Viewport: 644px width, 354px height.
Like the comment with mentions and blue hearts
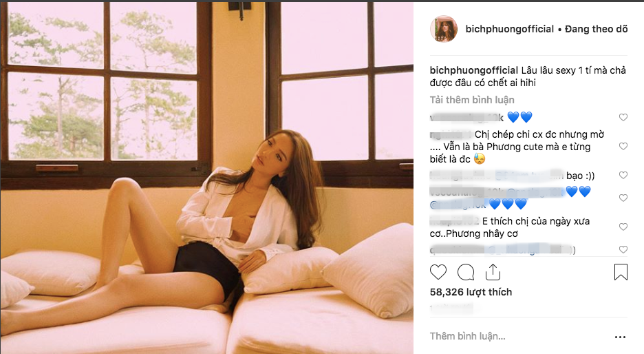(x=623, y=198)
